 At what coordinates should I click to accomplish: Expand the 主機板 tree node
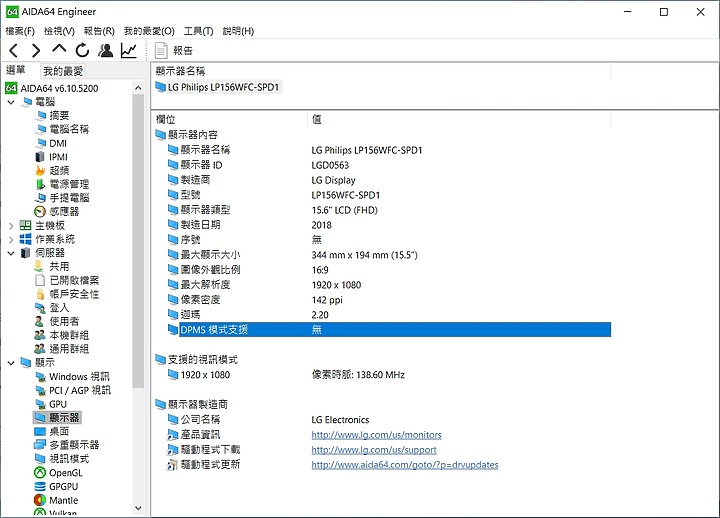pos(11,225)
